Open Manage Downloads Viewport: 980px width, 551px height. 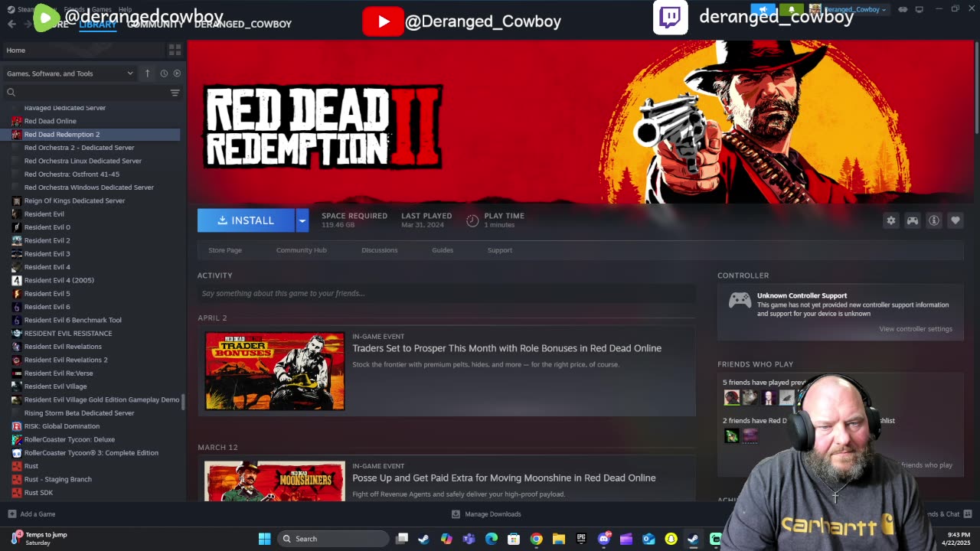[486, 514]
